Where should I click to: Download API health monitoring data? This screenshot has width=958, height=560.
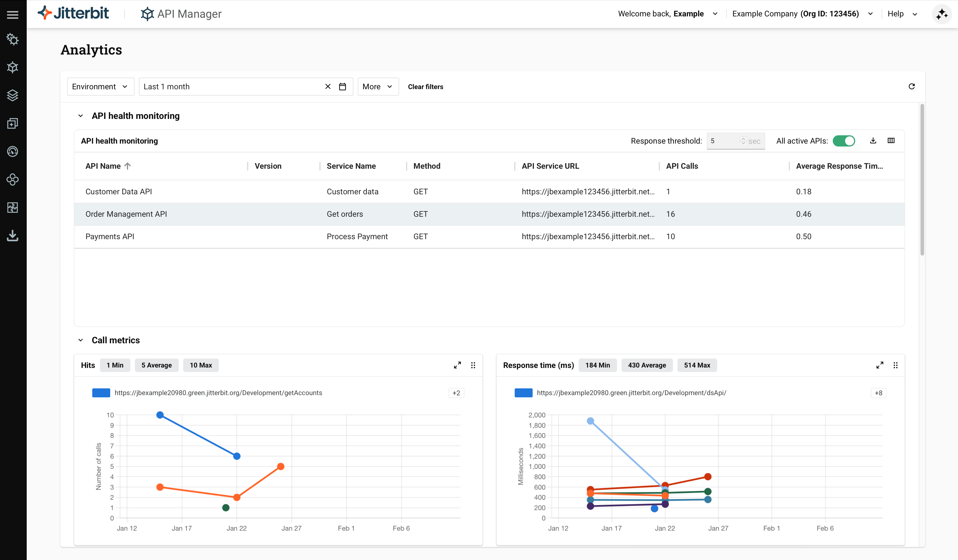coord(873,141)
